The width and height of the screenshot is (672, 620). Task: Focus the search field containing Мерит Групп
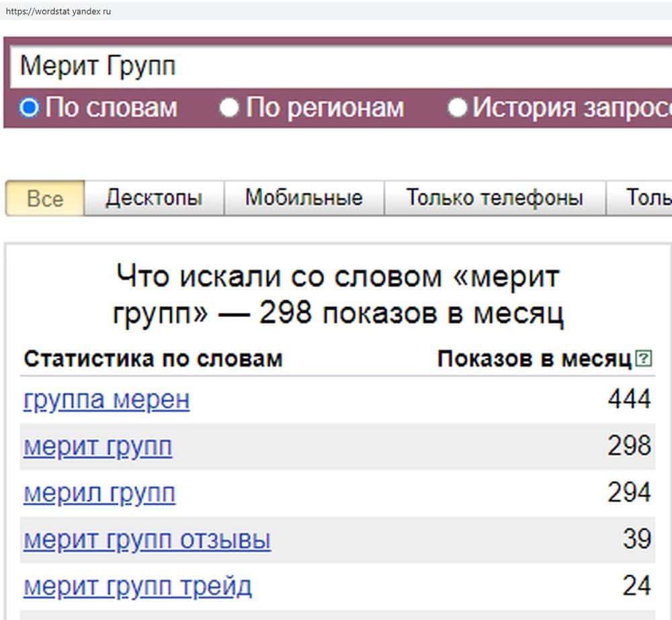[336, 67]
